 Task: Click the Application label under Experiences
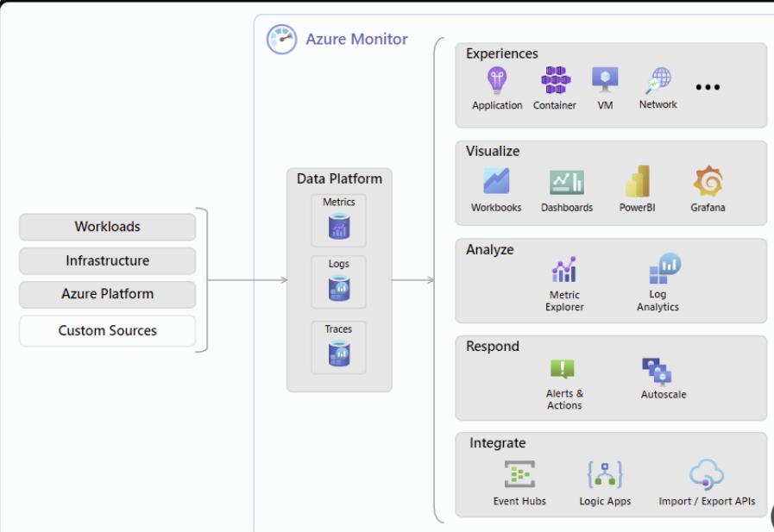click(497, 105)
